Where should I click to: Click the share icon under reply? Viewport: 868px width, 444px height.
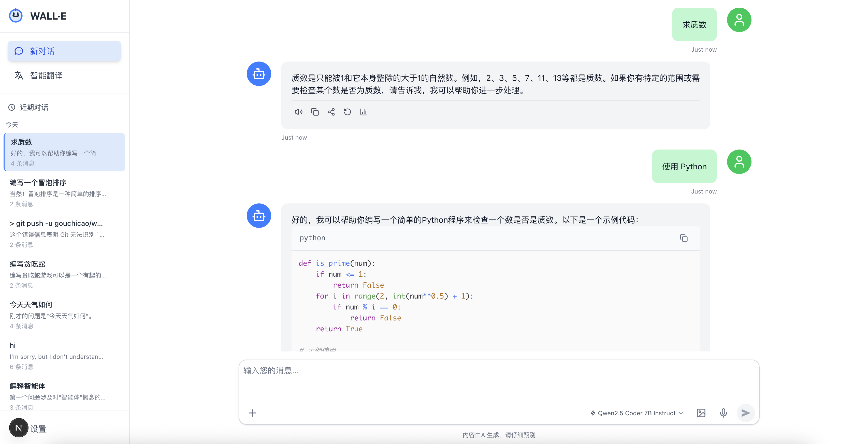[331, 112]
